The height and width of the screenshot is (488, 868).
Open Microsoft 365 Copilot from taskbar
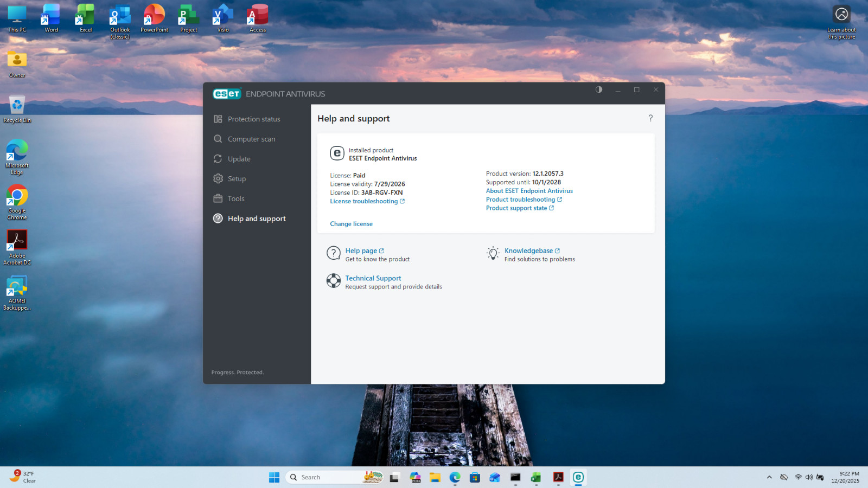416,477
